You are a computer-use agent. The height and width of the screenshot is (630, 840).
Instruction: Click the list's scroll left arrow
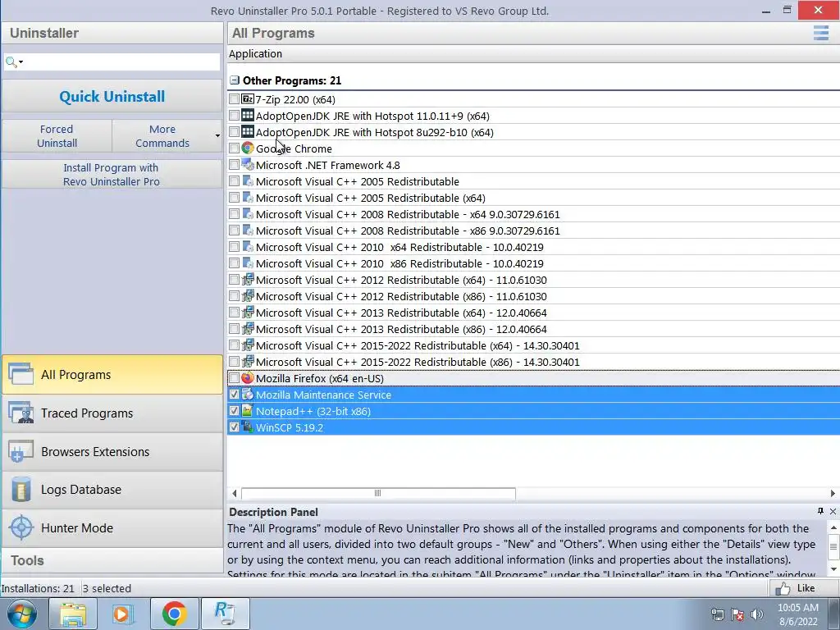click(235, 493)
